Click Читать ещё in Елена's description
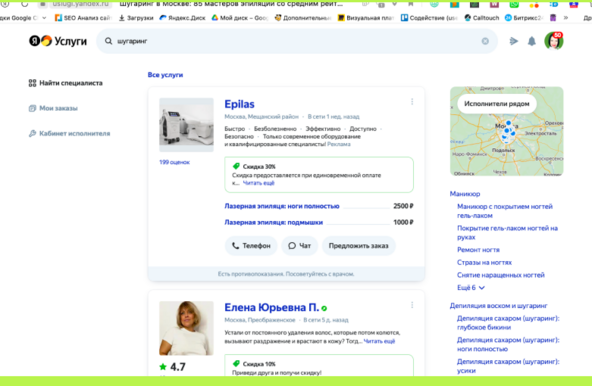 point(379,341)
